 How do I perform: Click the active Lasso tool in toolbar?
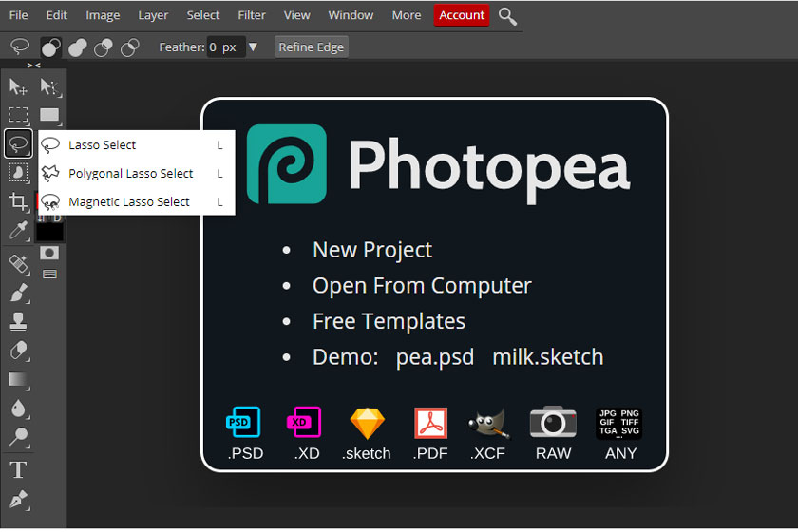(18, 144)
